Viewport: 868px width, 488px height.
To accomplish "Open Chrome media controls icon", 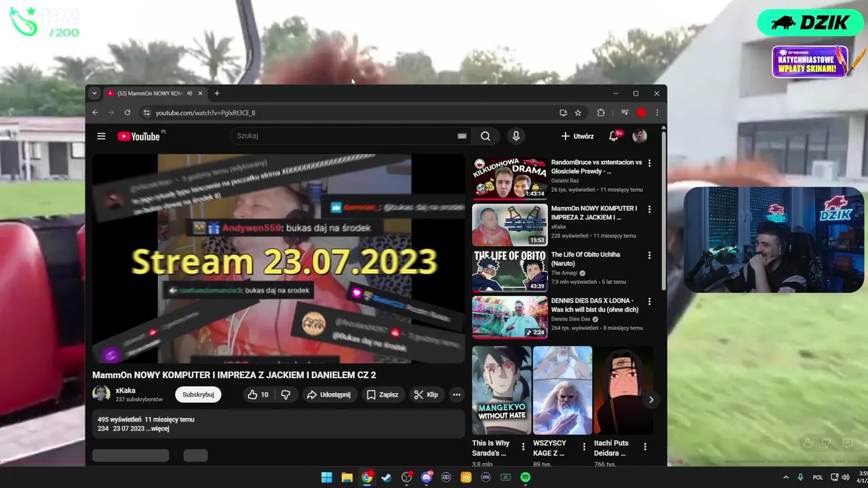I will click(x=625, y=113).
